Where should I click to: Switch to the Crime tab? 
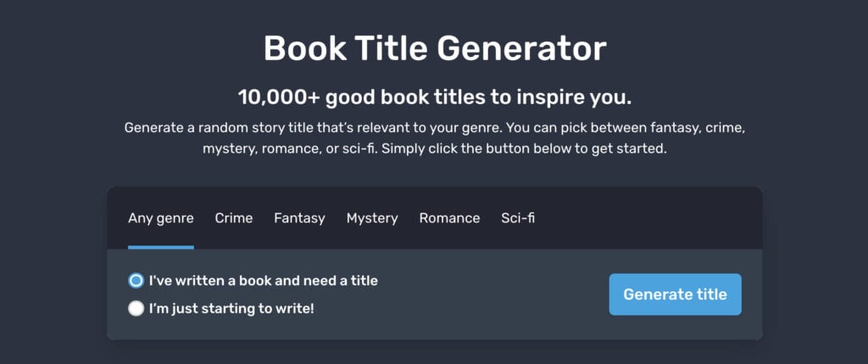click(x=234, y=218)
